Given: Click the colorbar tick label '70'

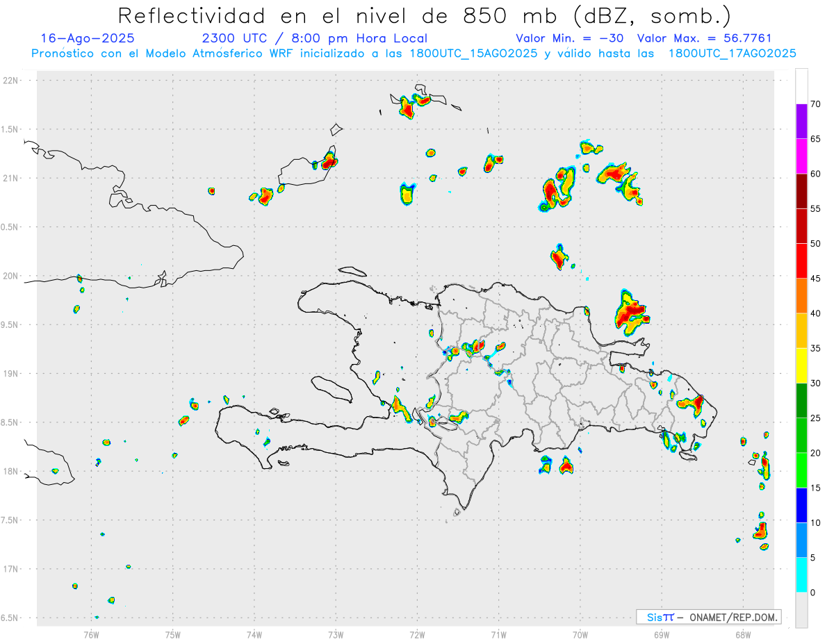Looking at the screenshot, I should pyautogui.click(x=816, y=104).
